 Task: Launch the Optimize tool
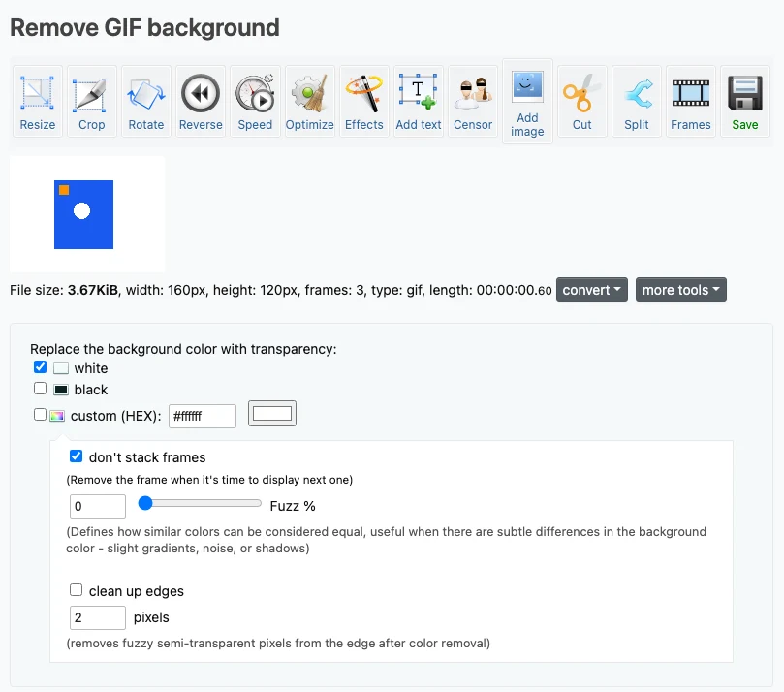pos(309,102)
